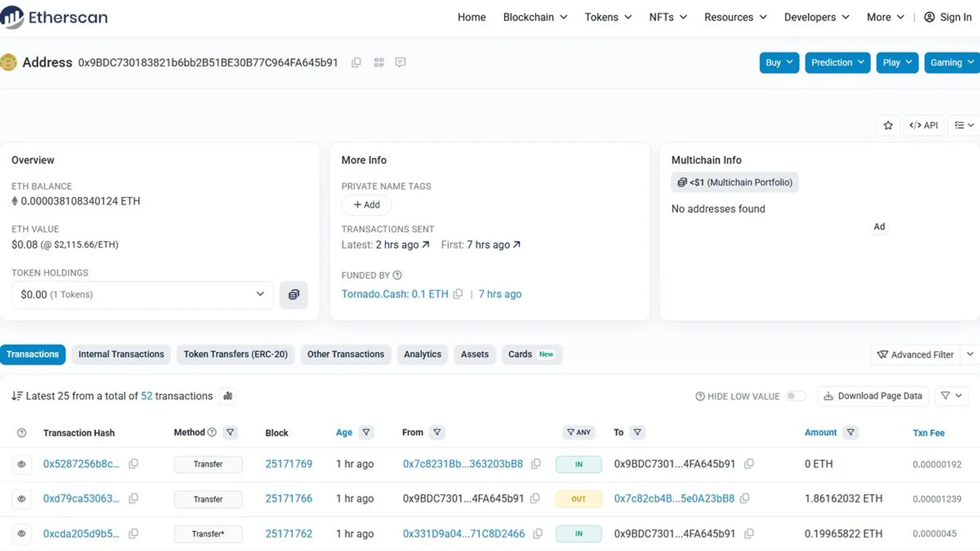
Task: Open Method column help icon
Action: click(212, 432)
